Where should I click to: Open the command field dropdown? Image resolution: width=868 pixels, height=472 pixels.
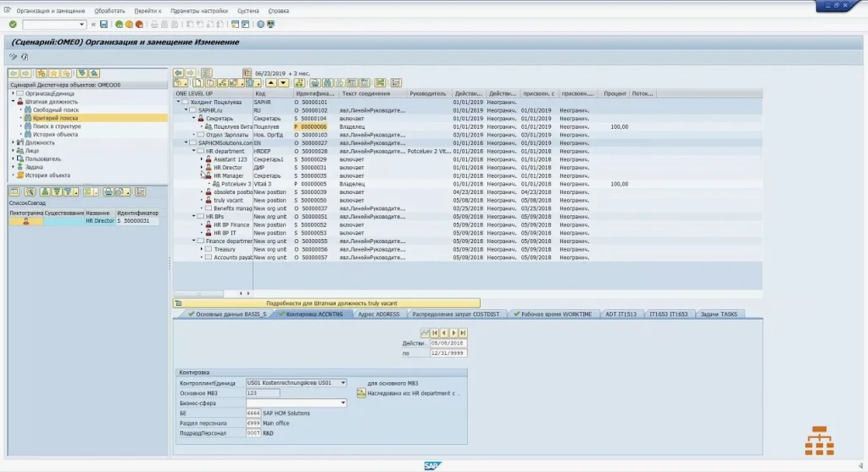82,25
